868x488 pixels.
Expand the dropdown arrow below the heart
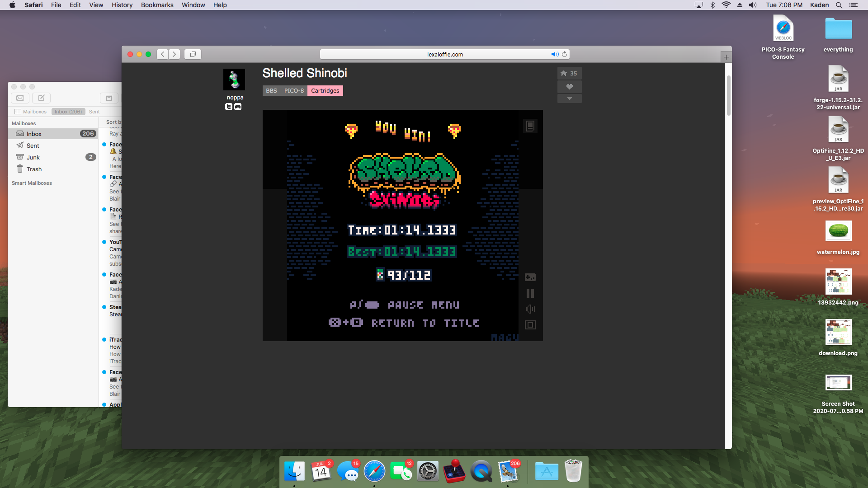569,98
